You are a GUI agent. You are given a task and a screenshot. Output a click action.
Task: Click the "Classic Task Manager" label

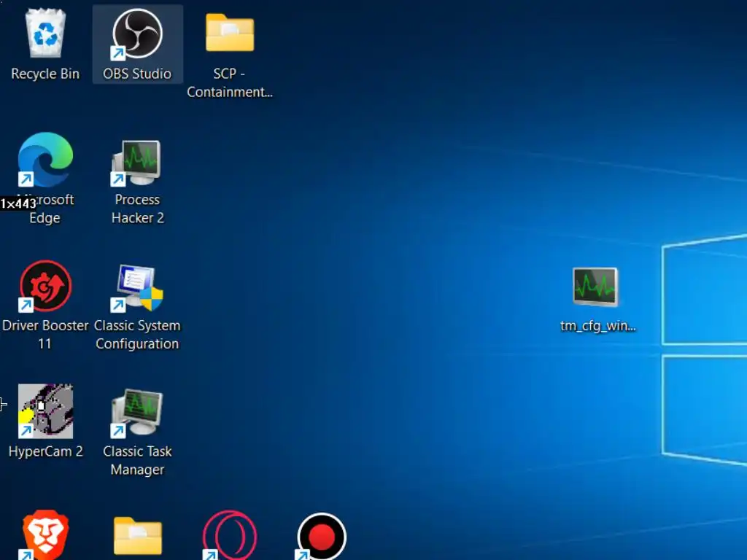coord(137,461)
